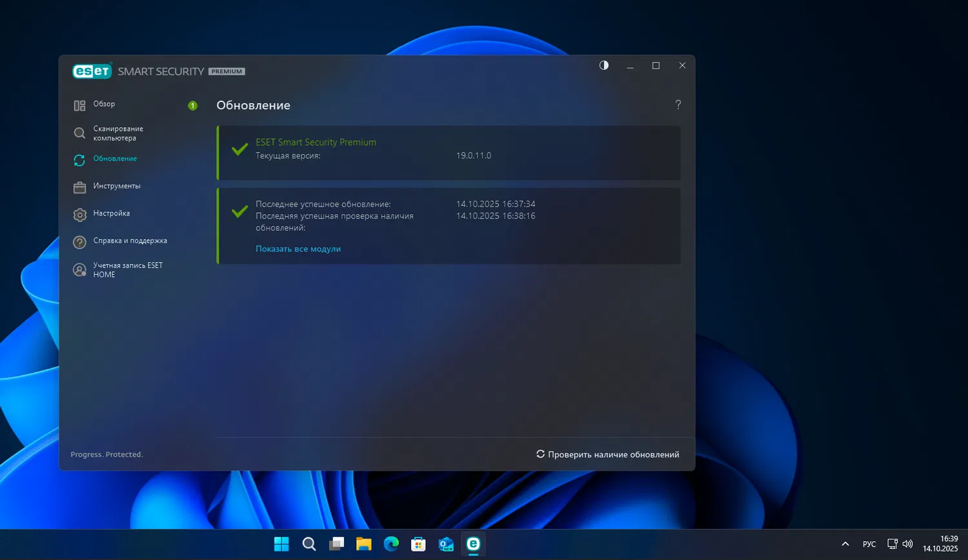This screenshot has width=968, height=560.
Task: Click the Показать все модули link
Action: [x=298, y=249]
